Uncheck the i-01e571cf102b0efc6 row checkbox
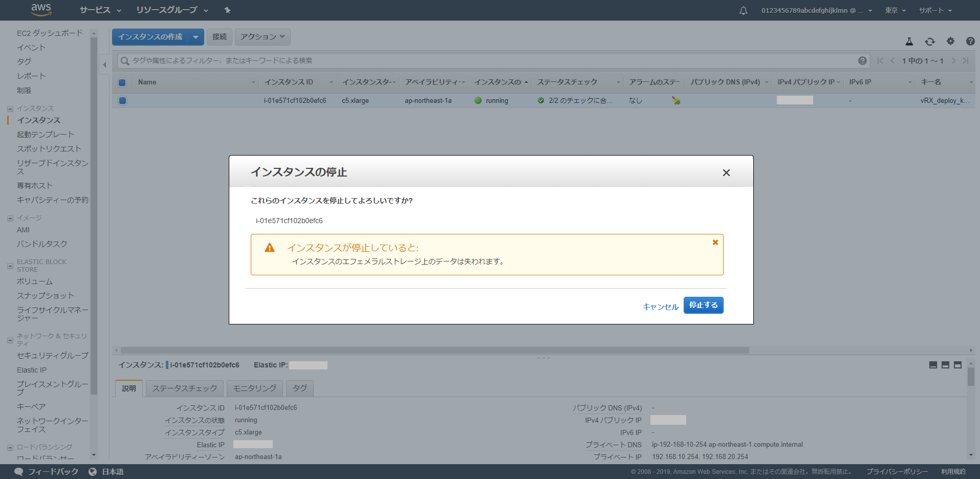 click(122, 100)
